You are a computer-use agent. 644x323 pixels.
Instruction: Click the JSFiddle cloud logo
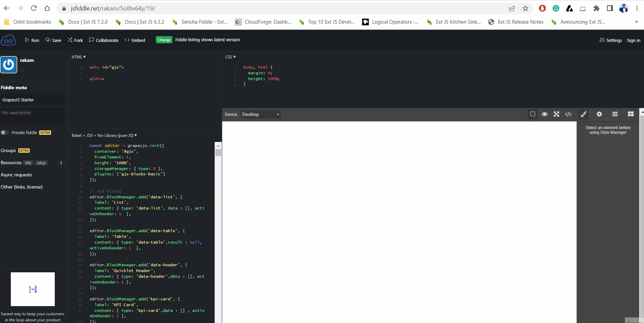coord(8,40)
